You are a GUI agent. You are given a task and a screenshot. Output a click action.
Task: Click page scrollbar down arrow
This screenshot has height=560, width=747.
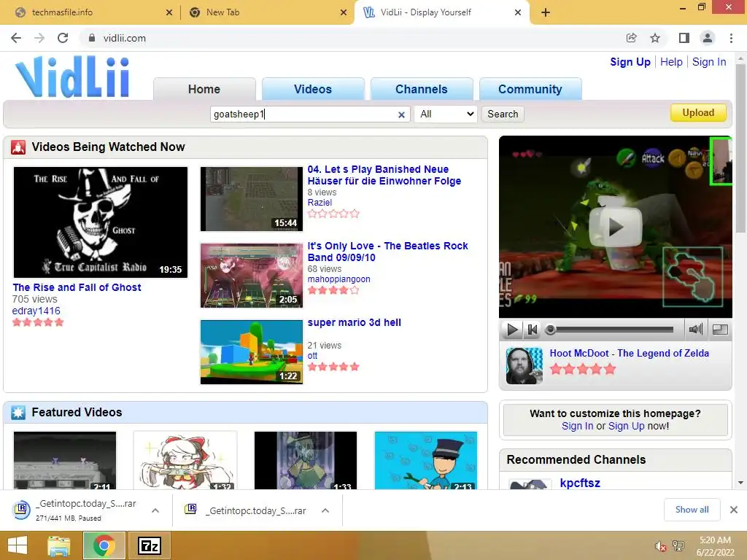(740, 483)
